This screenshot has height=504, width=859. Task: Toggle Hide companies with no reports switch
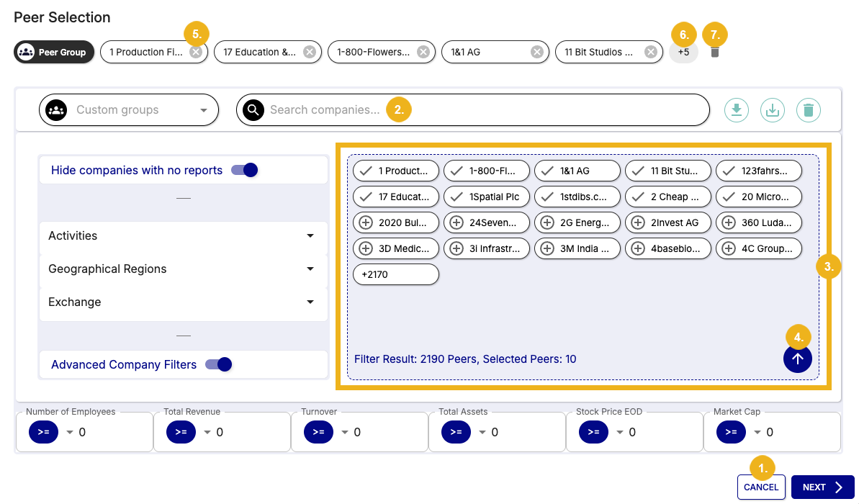(x=244, y=171)
